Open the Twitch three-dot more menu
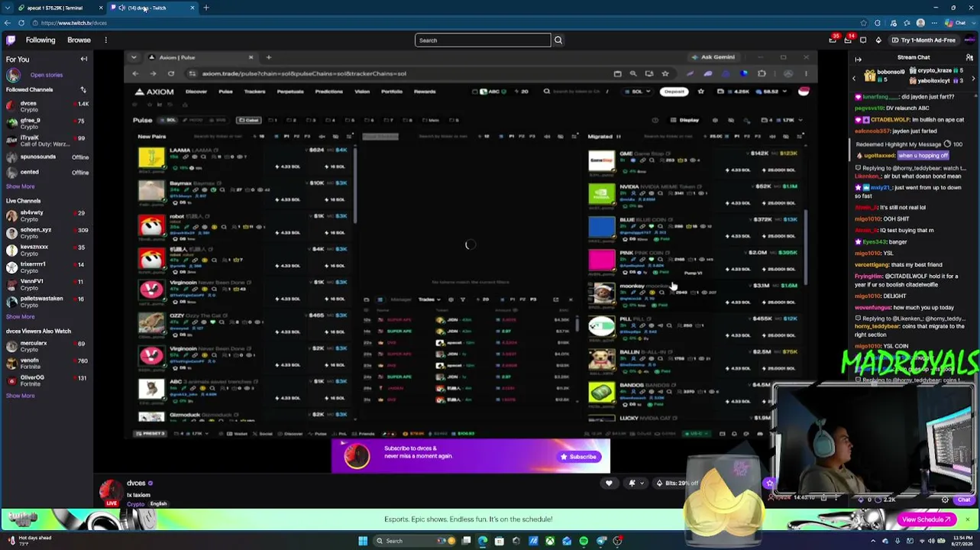This screenshot has width=980, height=550. [x=105, y=40]
